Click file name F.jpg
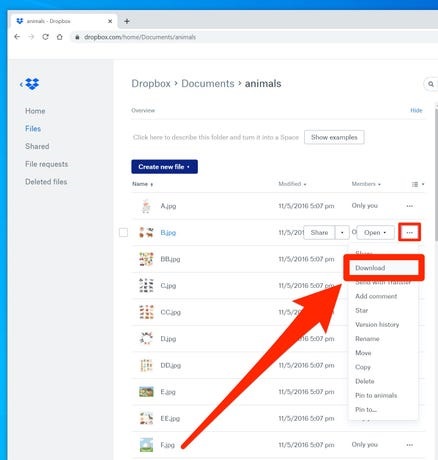The image size is (438, 460). [167, 445]
